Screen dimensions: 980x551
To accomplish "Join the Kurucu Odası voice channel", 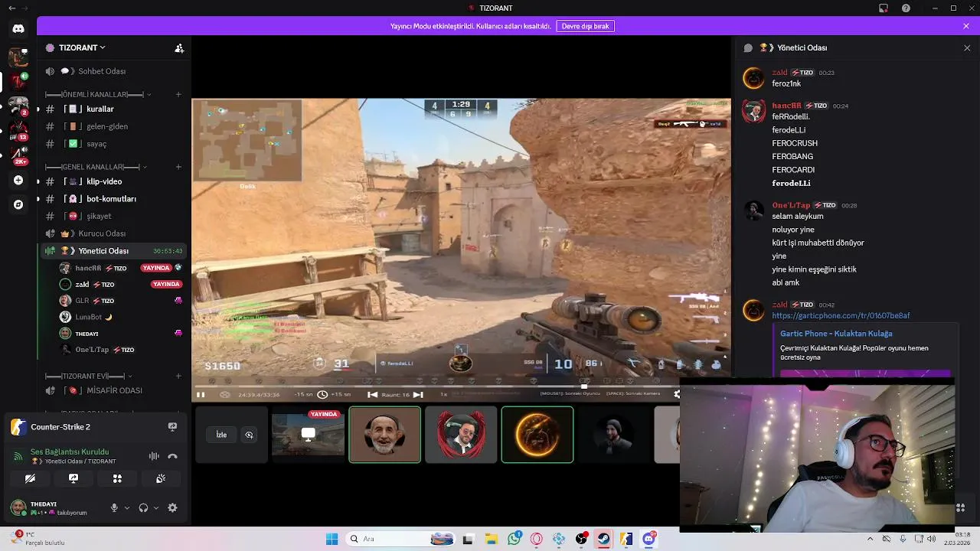I will [x=114, y=233].
